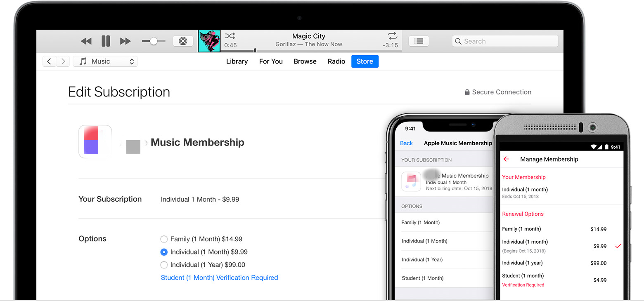This screenshot has width=644, height=301.
Task: Tap Android Wi-Fi signal status icon
Action: click(594, 147)
